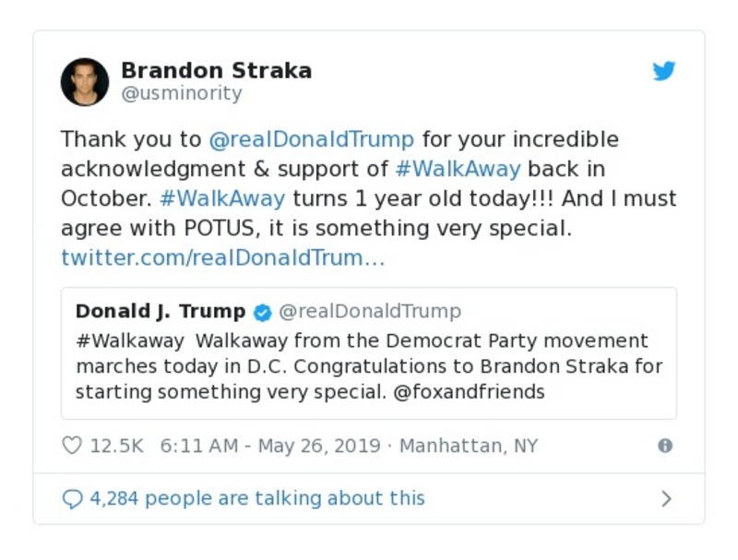Click Donald J. Trump name in quoted tweet

[x=161, y=311]
